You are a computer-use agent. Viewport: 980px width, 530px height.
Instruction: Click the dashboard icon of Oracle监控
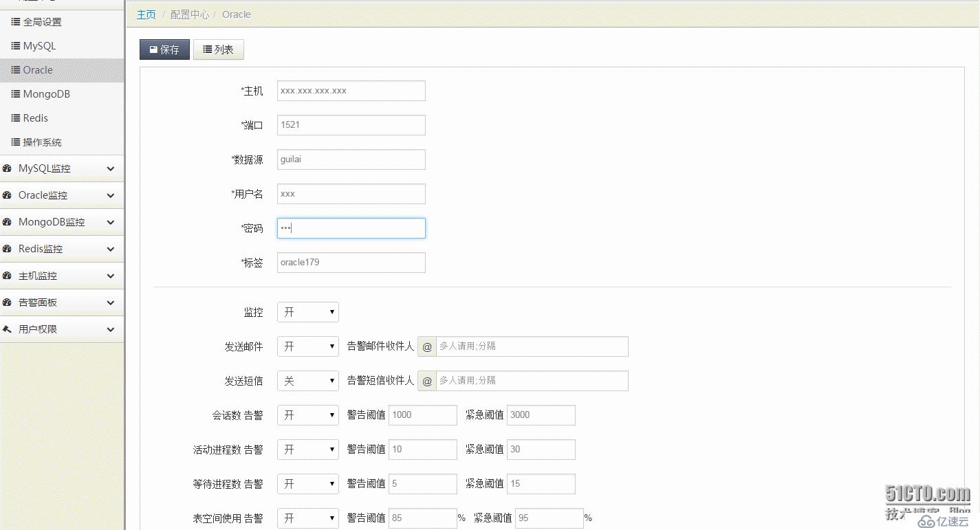click(x=7, y=195)
